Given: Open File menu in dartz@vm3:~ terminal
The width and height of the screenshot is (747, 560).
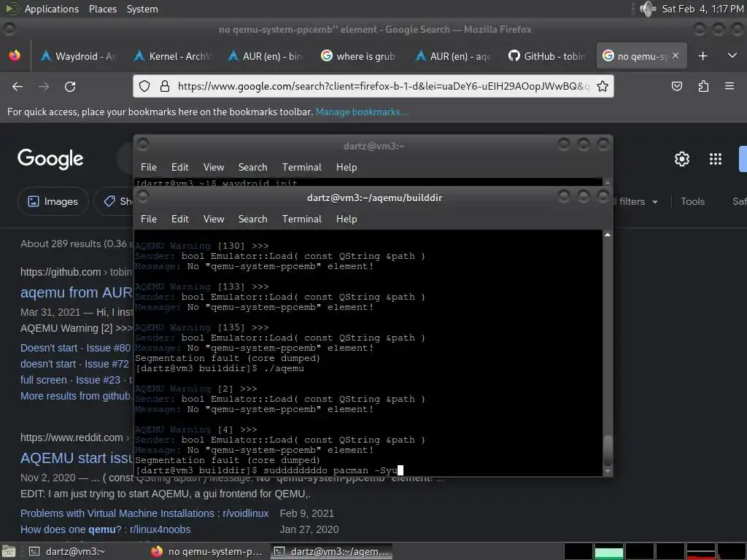Looking at the screenshot, I should click(x=149, y=167).
